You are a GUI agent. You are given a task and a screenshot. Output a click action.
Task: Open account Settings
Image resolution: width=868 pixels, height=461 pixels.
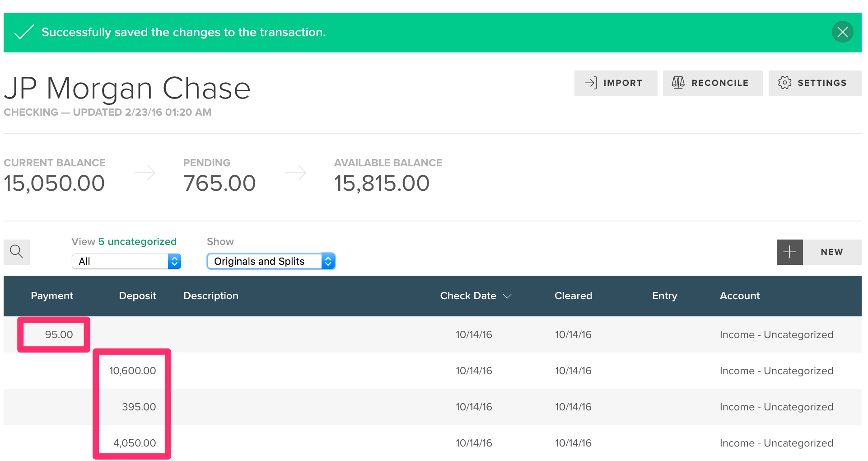[x=815, y=83]
